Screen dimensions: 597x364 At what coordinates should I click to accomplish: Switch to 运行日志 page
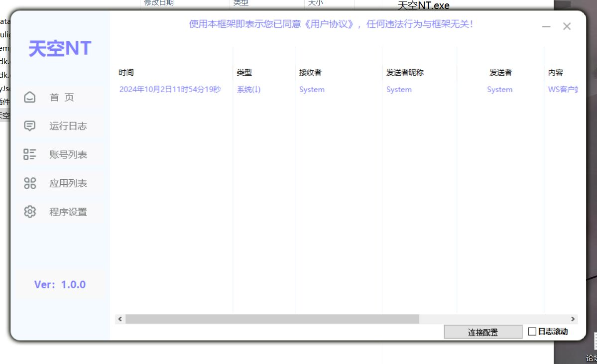click(x=68, y=126)
